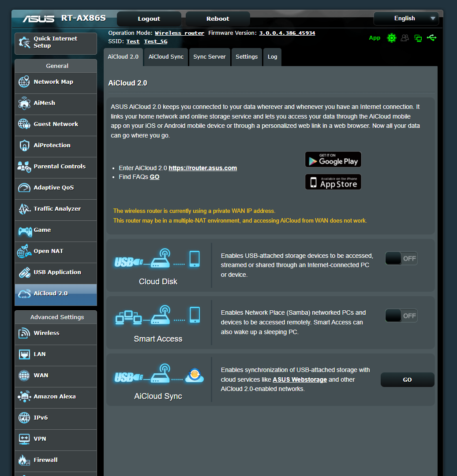Click the Smart Access illustration
This screenshot has width=457, height=476.
click(157, 316)
